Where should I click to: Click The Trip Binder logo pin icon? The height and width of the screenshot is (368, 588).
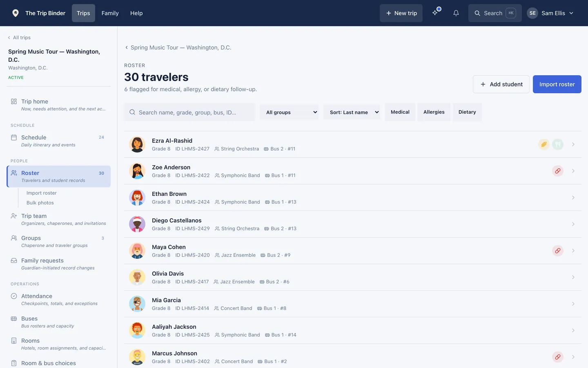tap(16, 13)
